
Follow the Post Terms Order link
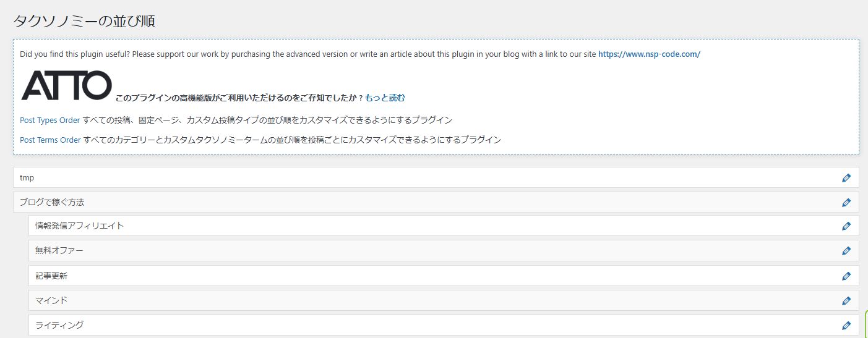click(50, 140)
